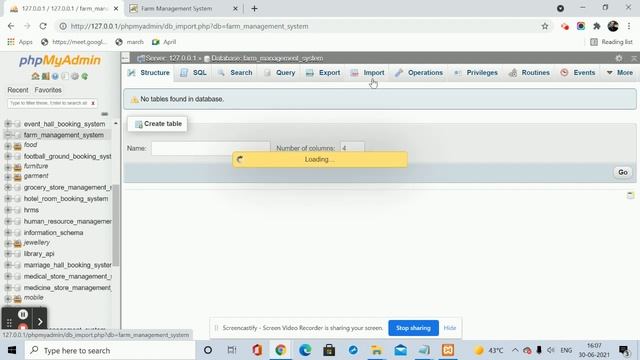Open page settings gear in top bar
Viewport: 640px width, 360px height.
click(x=619, y=58)
